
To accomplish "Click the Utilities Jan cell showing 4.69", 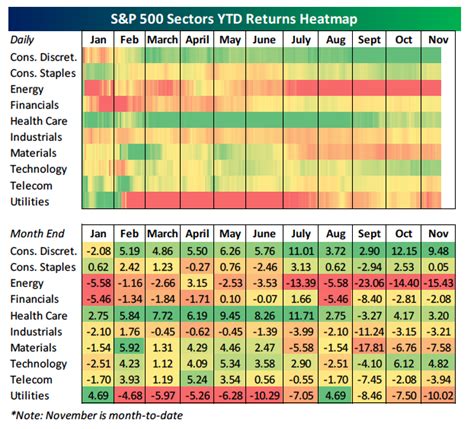I will 98,396.
